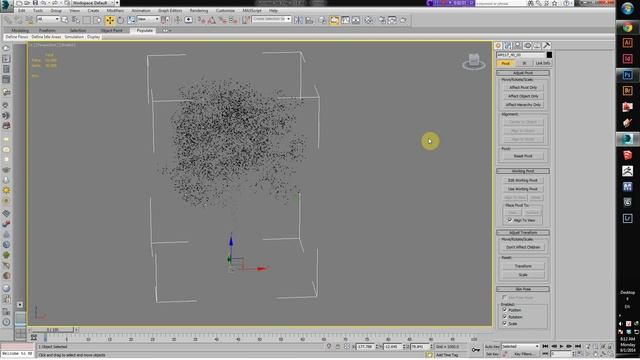Open Lightroom from the taskbar
This screenshot has height=360, width=640.
627,219
